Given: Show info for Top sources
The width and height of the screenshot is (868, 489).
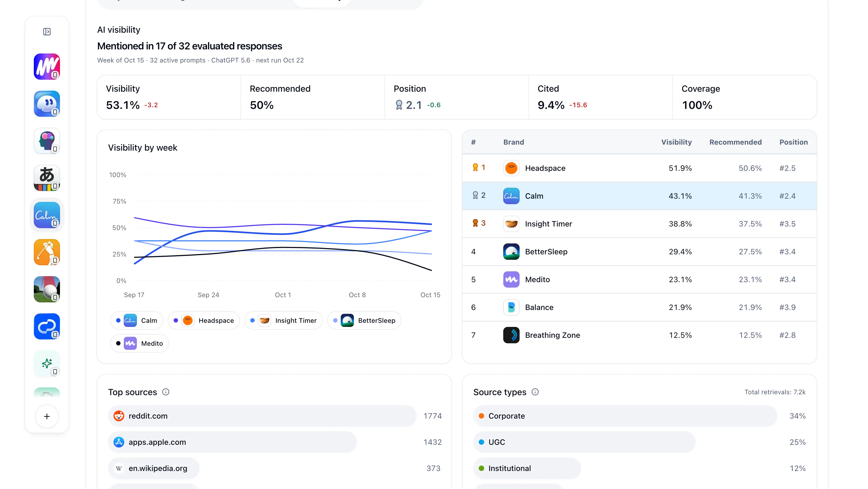Looking at the screenshot, I should [166, 392].
